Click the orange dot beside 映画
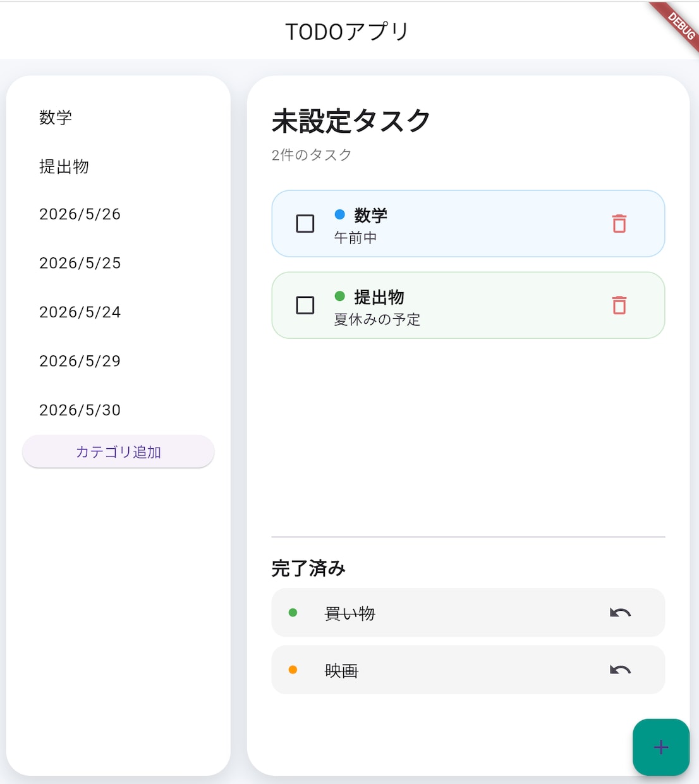This screenshot has width=699, height=784. (x=293, y=670)
